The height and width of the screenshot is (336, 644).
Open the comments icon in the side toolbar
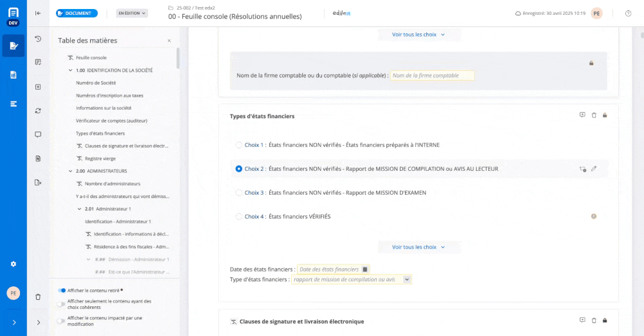[x=38, y=134]
